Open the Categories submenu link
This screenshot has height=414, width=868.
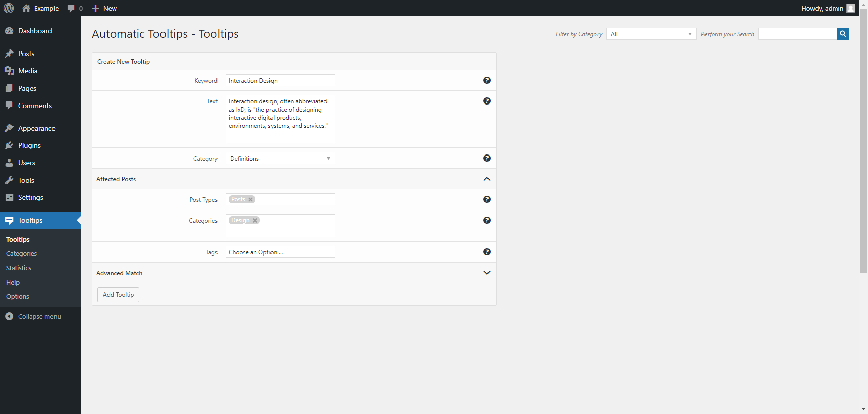tap(21, 253)
